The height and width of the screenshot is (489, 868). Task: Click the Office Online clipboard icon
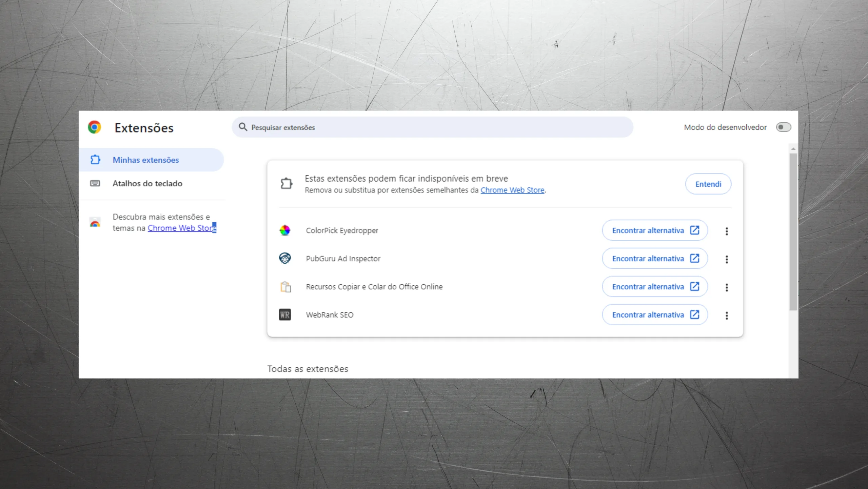pos(285,287)
